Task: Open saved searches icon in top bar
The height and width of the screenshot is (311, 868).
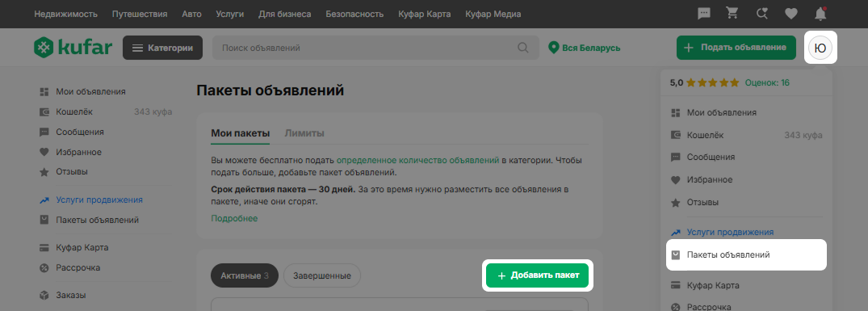Action: click(x=762, y=14)
